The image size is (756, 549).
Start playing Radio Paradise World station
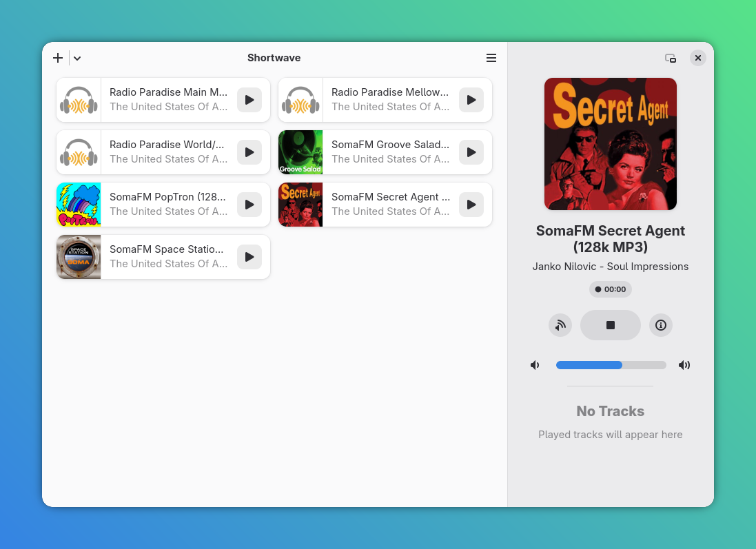(x=249, y=152)
